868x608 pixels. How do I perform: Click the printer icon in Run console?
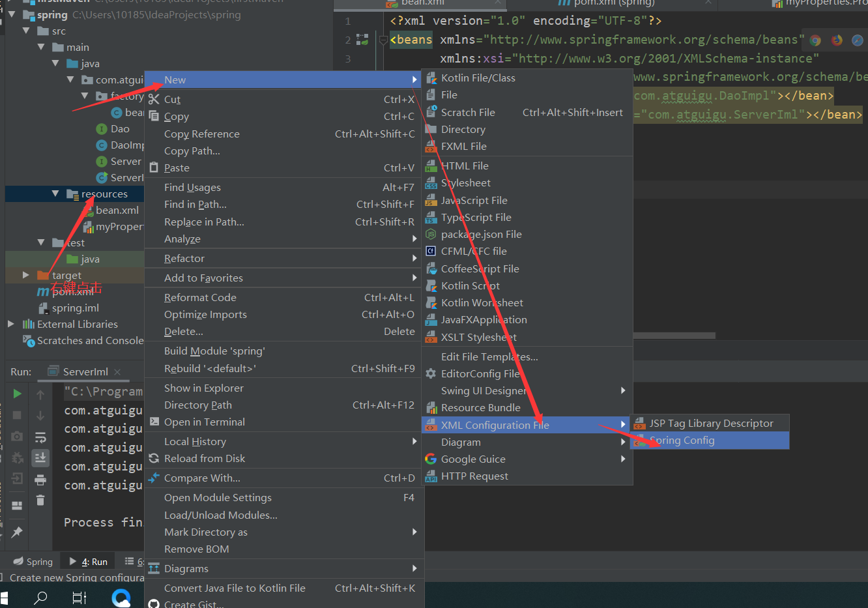coord(40,480)
